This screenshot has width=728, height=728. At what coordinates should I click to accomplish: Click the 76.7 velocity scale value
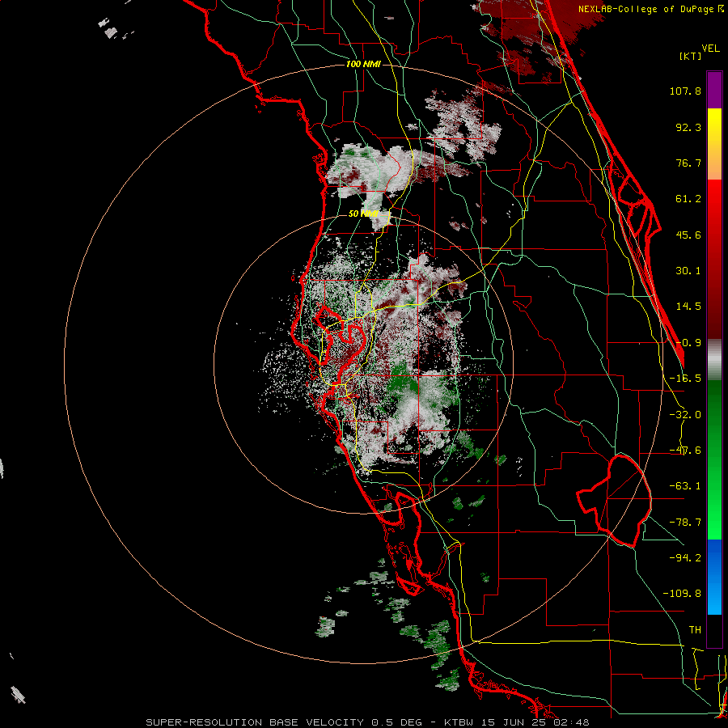coord(688,163)
